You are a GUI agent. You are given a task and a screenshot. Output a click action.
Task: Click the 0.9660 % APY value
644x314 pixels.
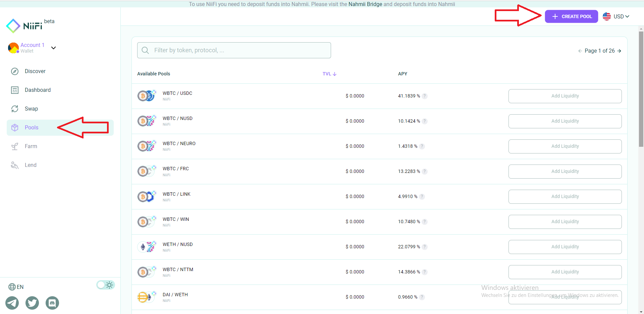click(408, 297)
